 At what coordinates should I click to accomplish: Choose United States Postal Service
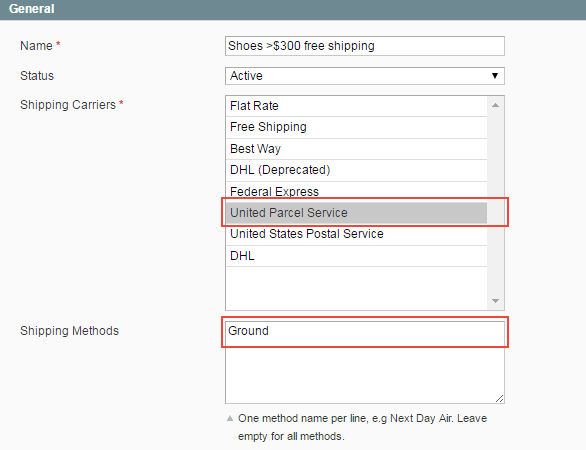(x=357, y=234)
